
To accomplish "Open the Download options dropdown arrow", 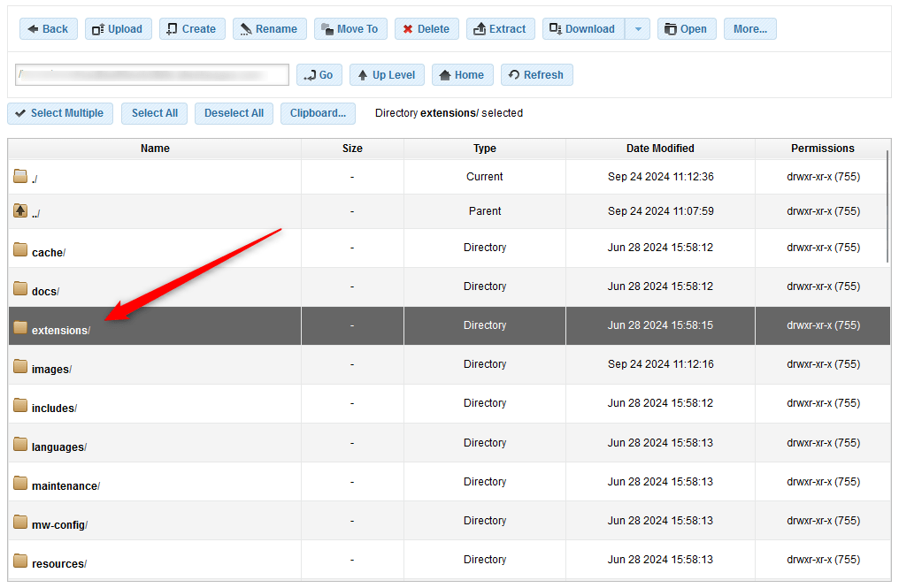I will click(637, 28).
